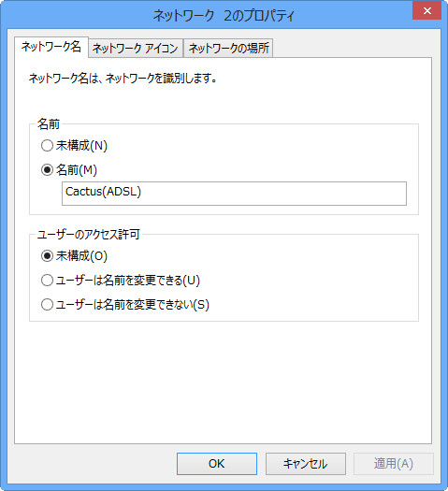Viewport: 448px width, 491px height.
Task: Click the ユーザーのアクセス許可 group heading
Action: click(x=88, y=234)
